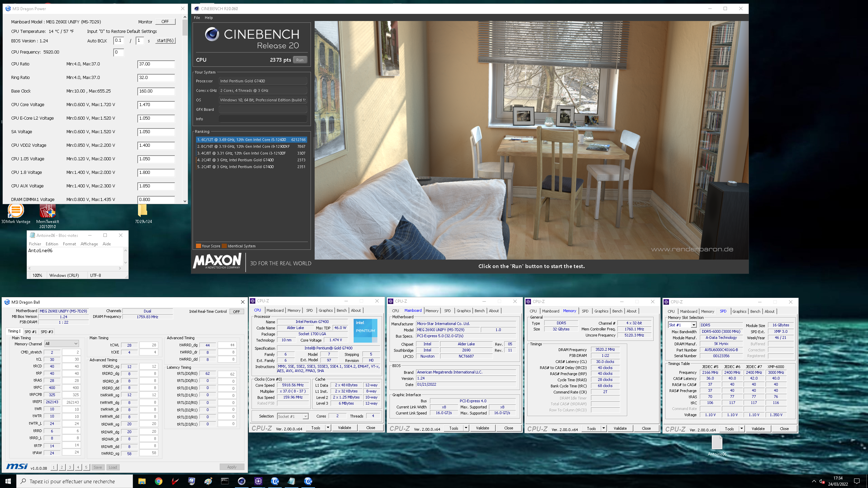Click the red swoosh taskbar icon
The width and height of the screenshot is (868, 488).
175,481
